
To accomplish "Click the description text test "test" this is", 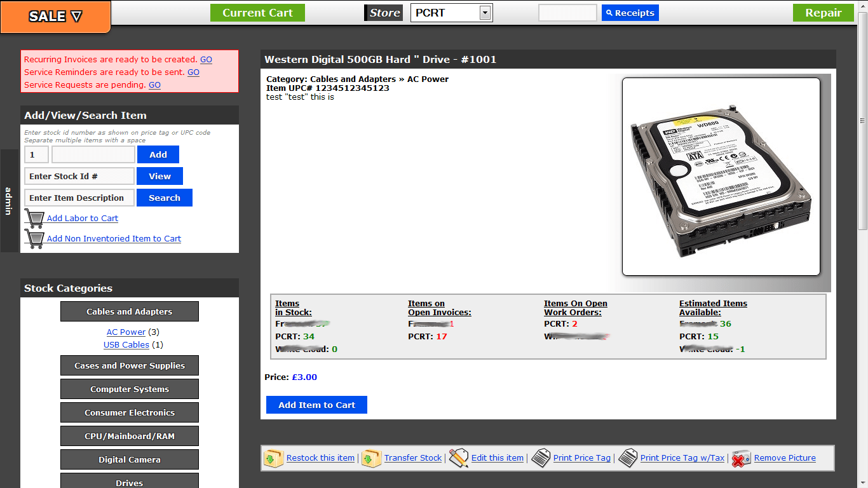I will (300, 97).
